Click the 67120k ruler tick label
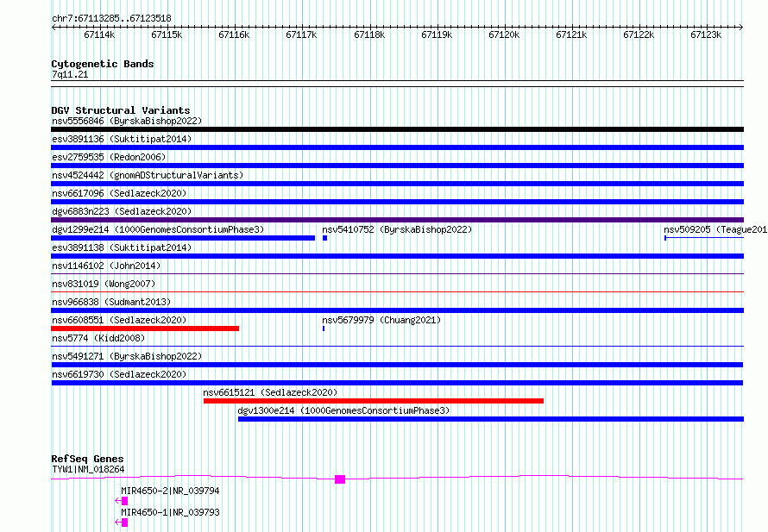Screen dimensions: 768x532 click(504, 34)
